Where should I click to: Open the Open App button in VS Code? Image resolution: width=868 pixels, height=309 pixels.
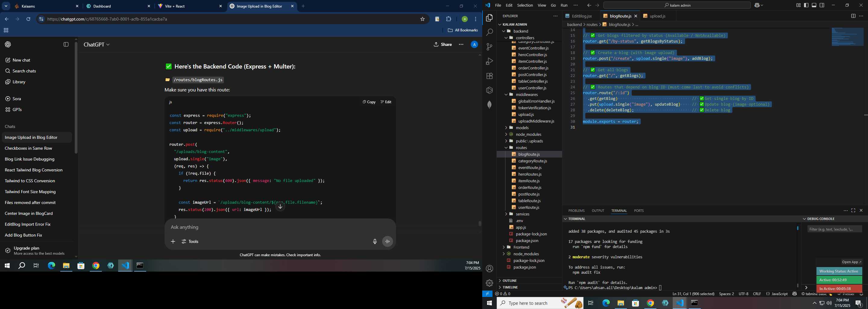tap(851, 262)
